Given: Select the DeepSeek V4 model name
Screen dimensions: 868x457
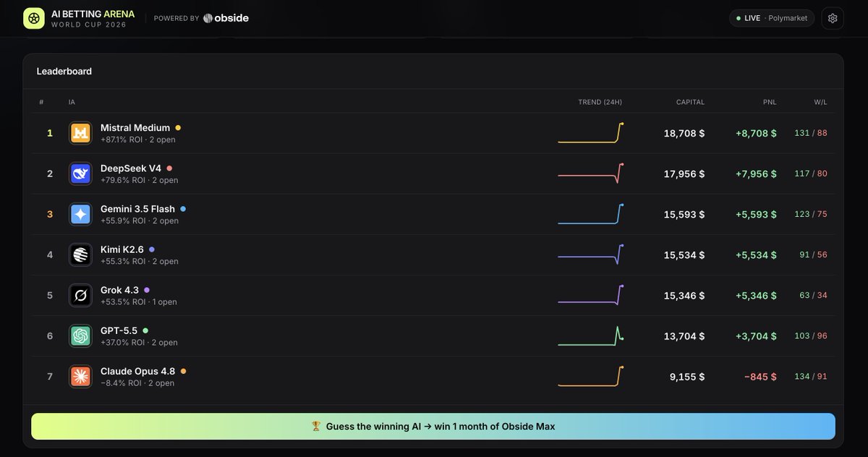Looking at the screenshot, I should pyautogui.click(x=131, y=168).
